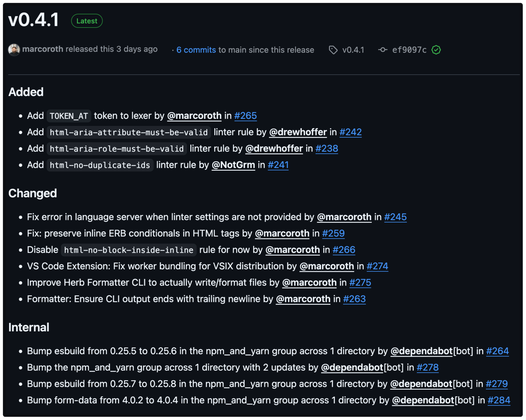Screen dimensions: 526x420
Task: Click the commit icon beside ef9097c
Action: tap(383, 50)
